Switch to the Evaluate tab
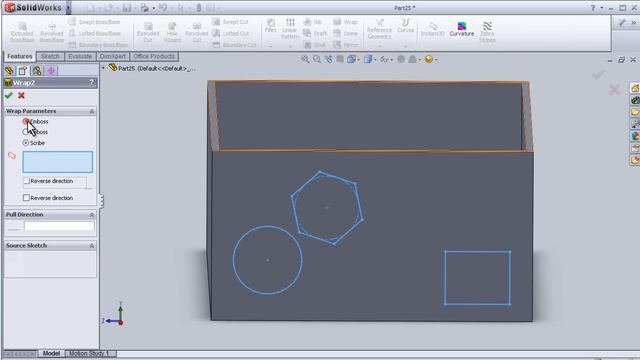This screenshot has height=360, width=640. [80, 57]
